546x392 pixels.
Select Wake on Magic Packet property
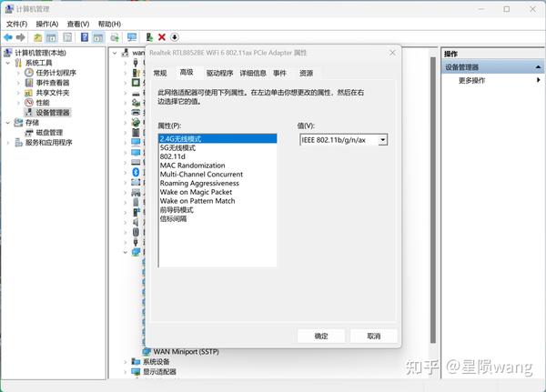coord(217,192)
